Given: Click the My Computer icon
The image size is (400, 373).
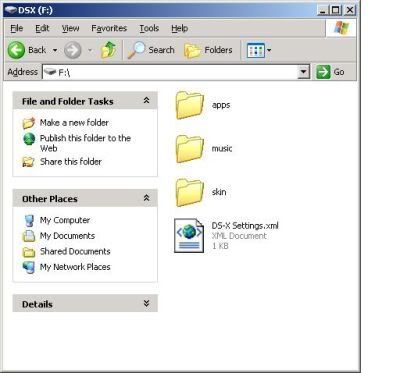Looking at the screenshot, I should (29, 221).
